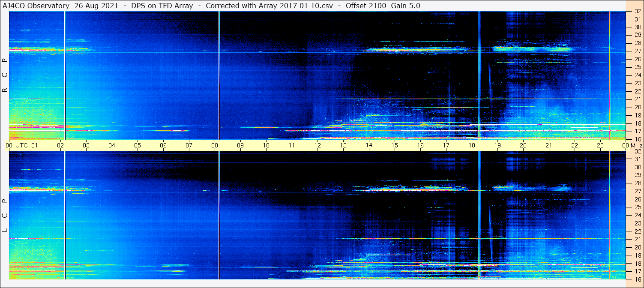Click the 'Gain 5.0' header text

coord(405,6)
